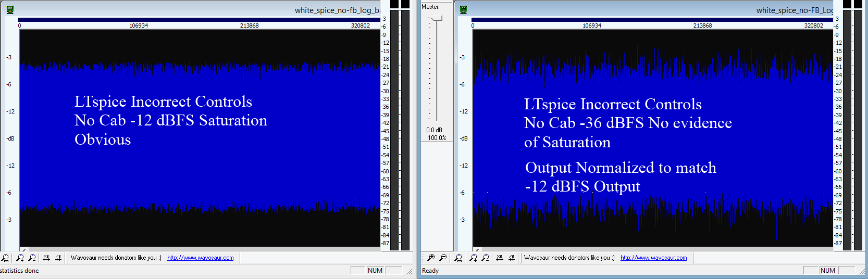Click the left window's resize grip corner
Image resolution: width=868 pixels, height=279 pixels.
[x=410, y=271]
